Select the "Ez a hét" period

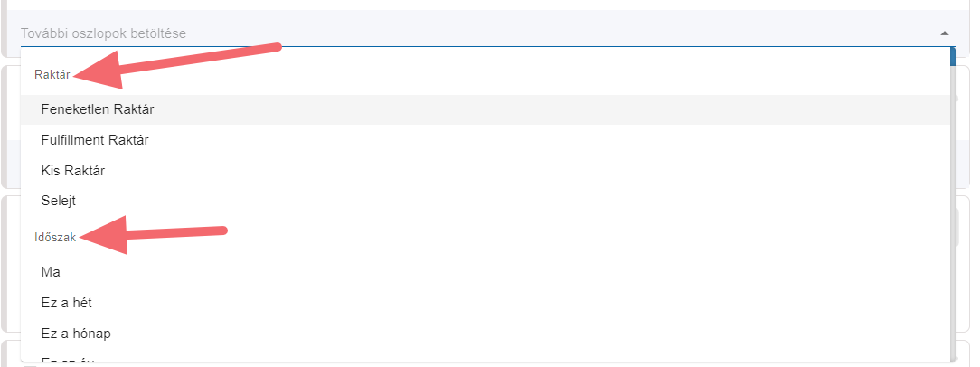coord(67,302)
